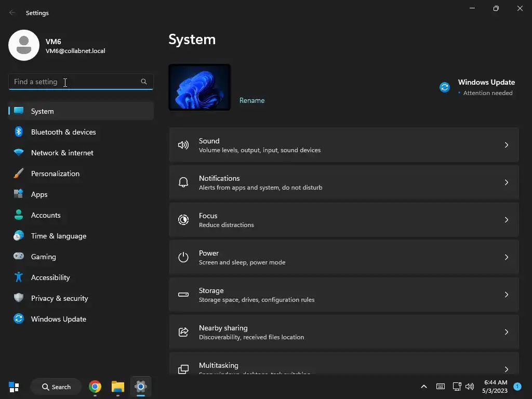Open the Windows Start menu
Image resolution: width=532 pixels, height=399 pixels.
pyautogui.click(x=14, y=387)
